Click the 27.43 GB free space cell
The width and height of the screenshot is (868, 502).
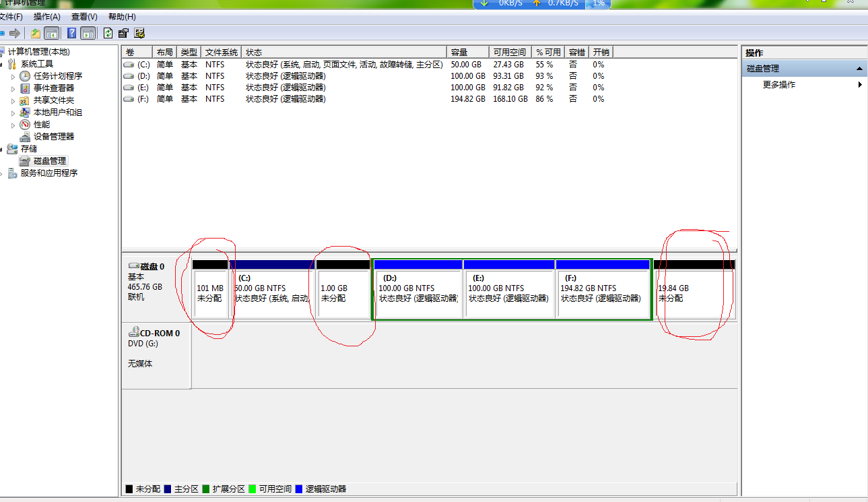point(508,65)
